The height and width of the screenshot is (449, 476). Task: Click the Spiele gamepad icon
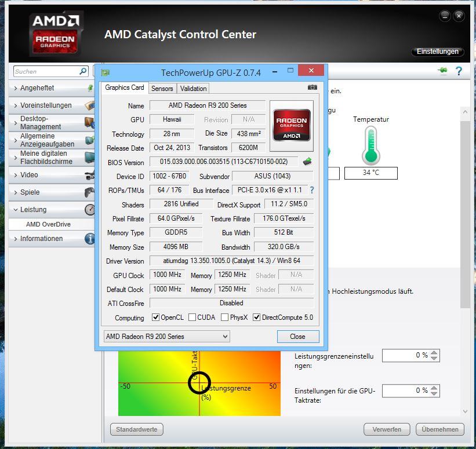click(89, 192)
